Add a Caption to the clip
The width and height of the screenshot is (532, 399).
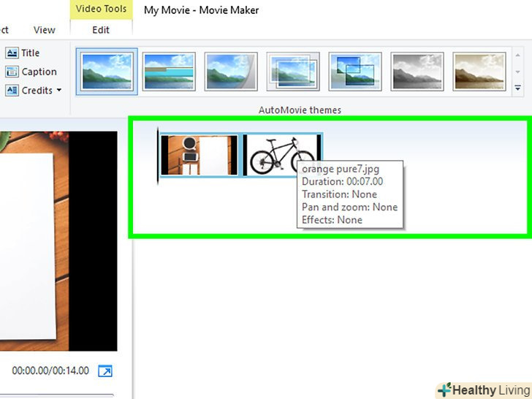click(x=31, y=72)
